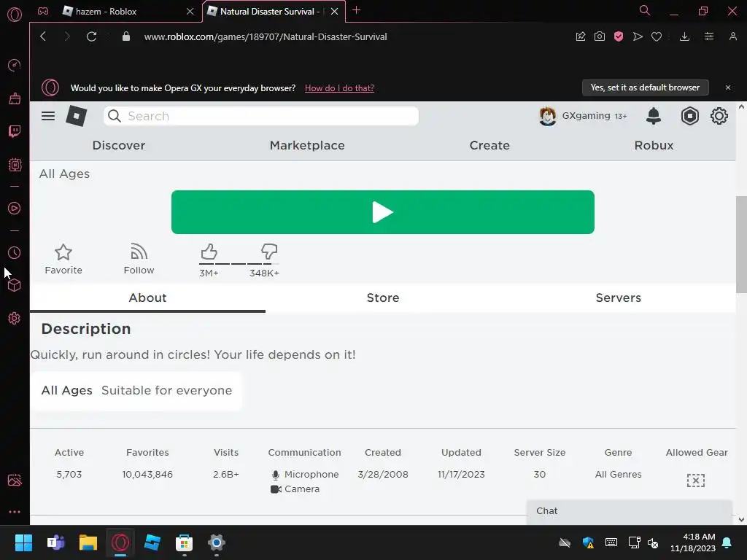Open GX Corner gamepad tab icon
This screenshot has width=747, height=560.
[x=43, y=11]
